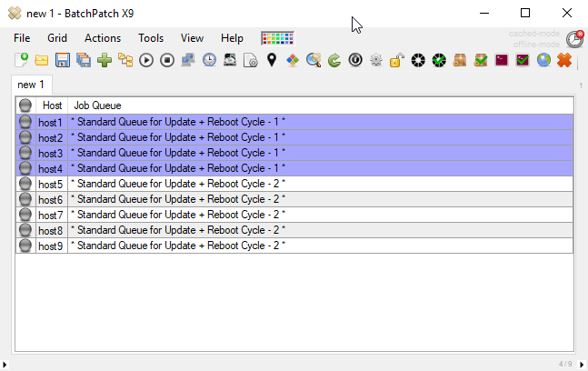
Task: Click the maroon console with green check
Action: click(x=523, y=60)
